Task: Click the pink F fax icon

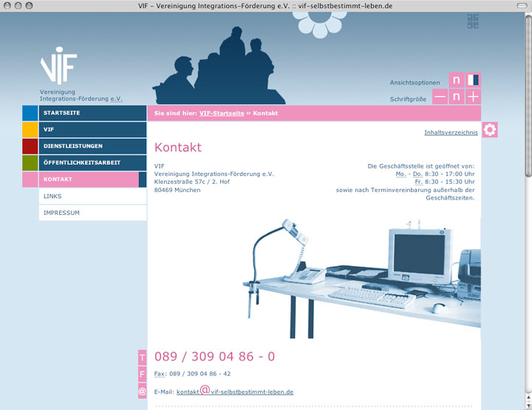Action: point(143,375)
